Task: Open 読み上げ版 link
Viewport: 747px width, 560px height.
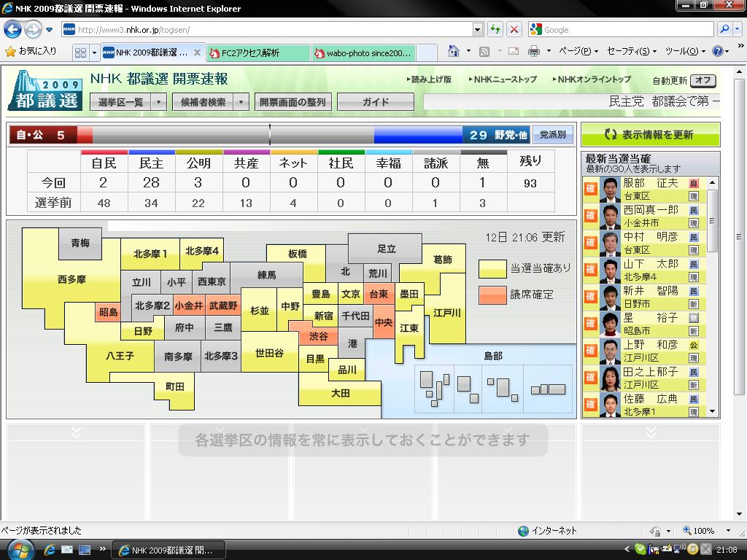Action: (x=429, y=79)
